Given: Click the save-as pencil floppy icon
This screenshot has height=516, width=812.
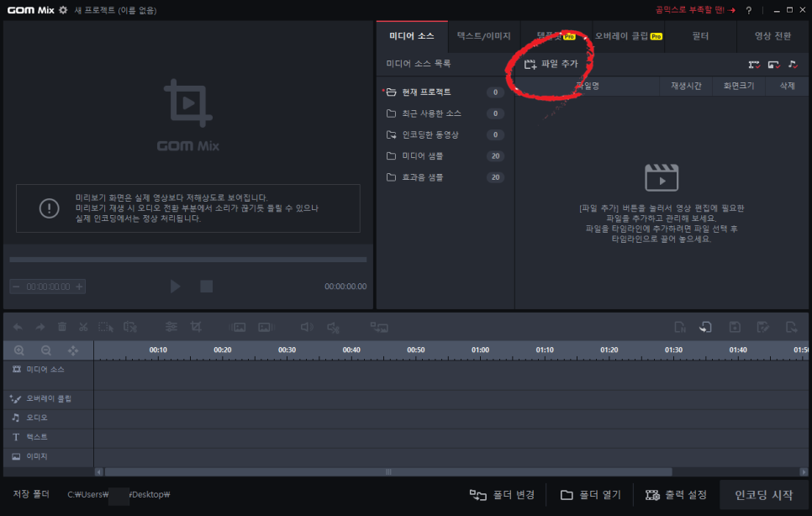Looking at the screenshot, I should coord(762,327).
